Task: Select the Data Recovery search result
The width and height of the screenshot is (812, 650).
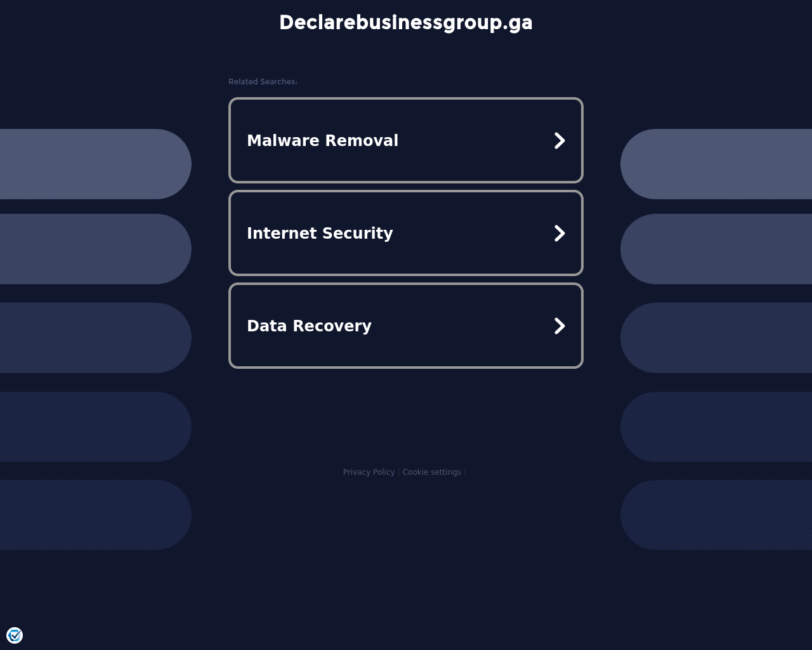Action: pyautogui.click(x=309, y=326)
